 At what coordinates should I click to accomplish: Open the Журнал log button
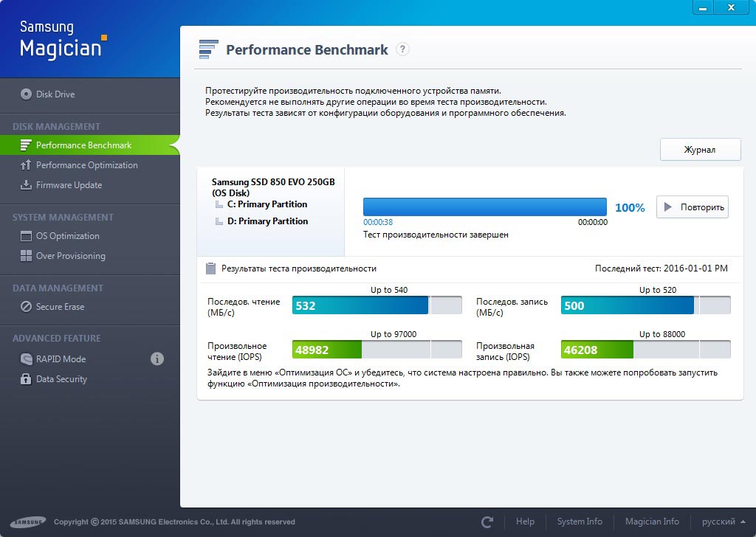pos(700,150)
